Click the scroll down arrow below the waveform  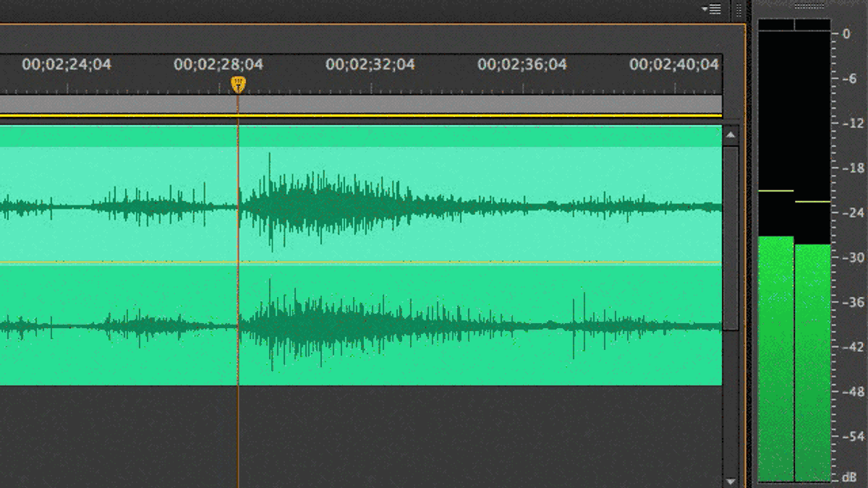(x=731, y=481)
